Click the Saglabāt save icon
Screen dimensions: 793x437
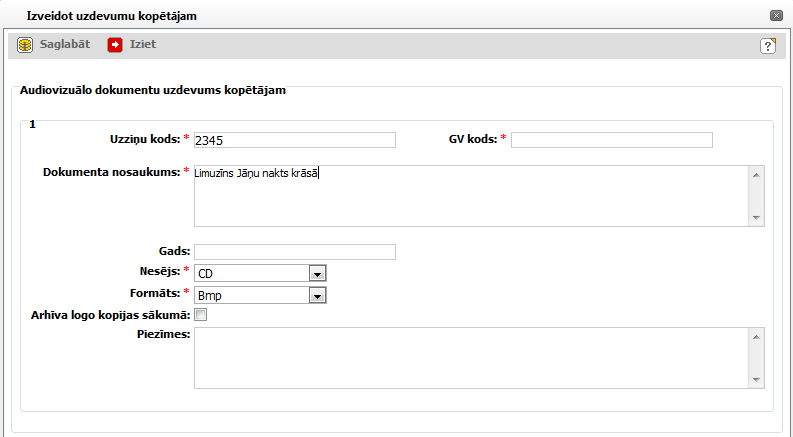(x=25, y=45)
